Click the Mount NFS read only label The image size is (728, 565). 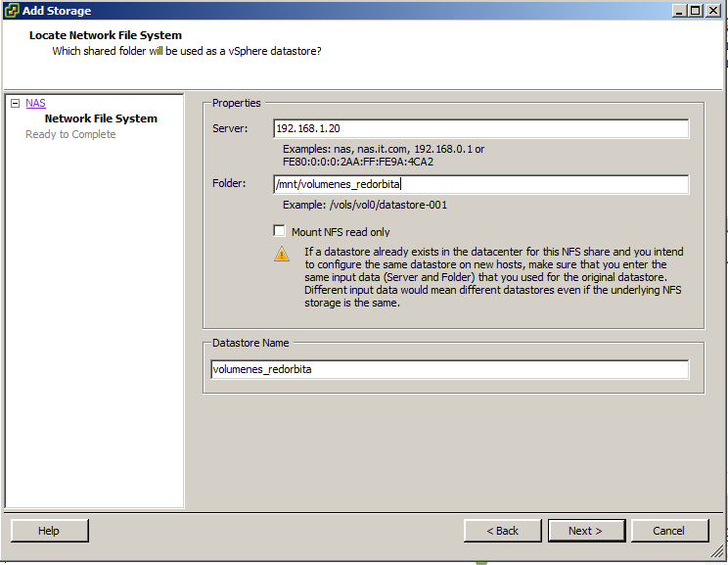(x=341, y=232)
